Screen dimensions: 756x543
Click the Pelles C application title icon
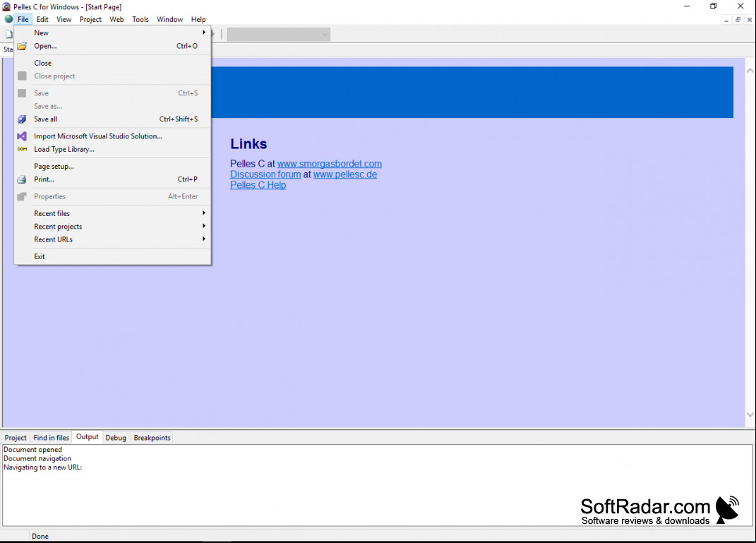pyautogui.click(x=6, y=7)
